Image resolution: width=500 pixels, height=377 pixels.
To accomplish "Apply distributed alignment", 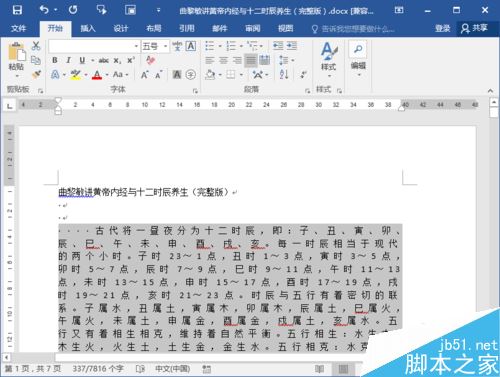I will pyautogui.click(x=265, y=60).
